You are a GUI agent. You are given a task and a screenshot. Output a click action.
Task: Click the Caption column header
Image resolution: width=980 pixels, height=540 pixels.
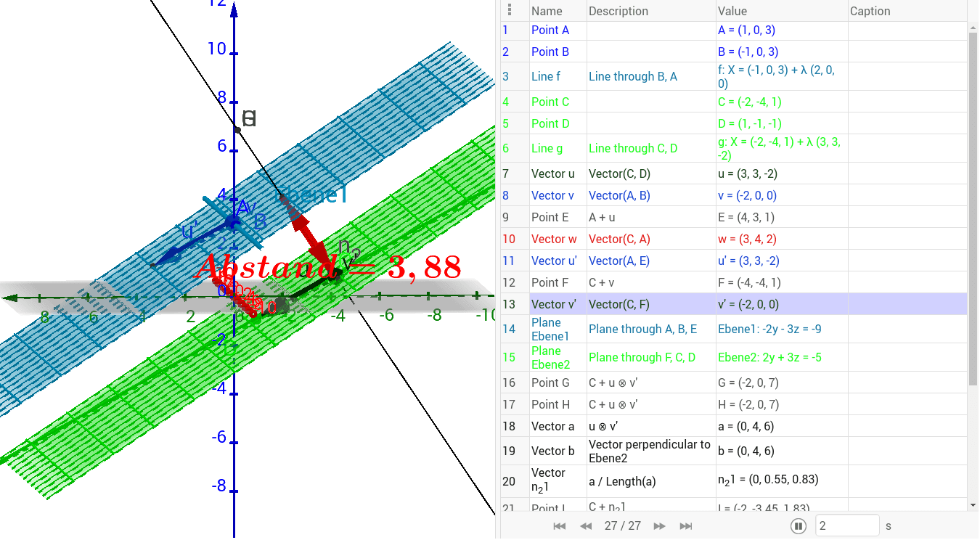[870, 11]
